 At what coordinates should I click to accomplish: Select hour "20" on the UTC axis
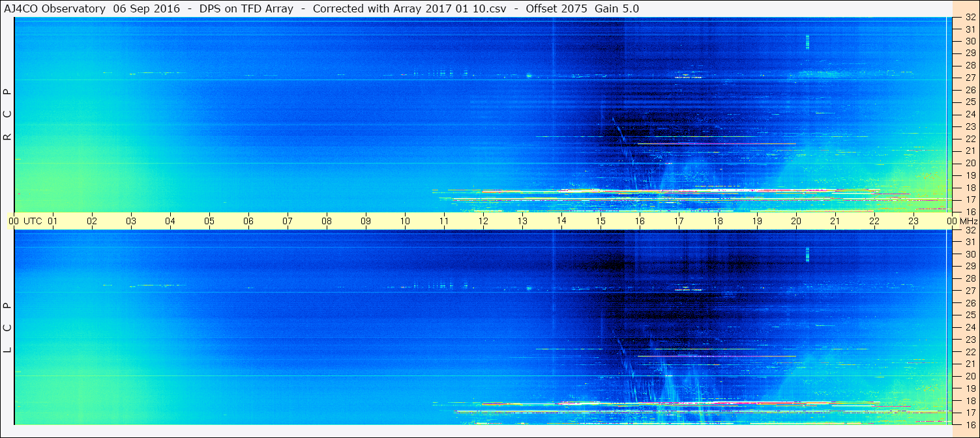pos(796,221)
